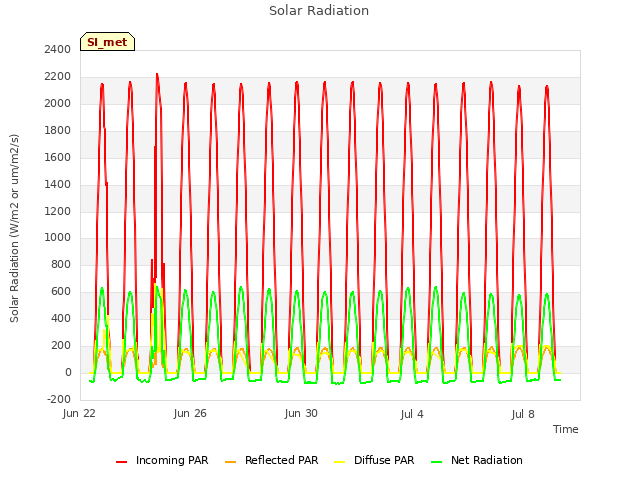This screenshot has width=640, height=480.
Task: Click the 0 y-axis tick label
Action: (68, 372)
